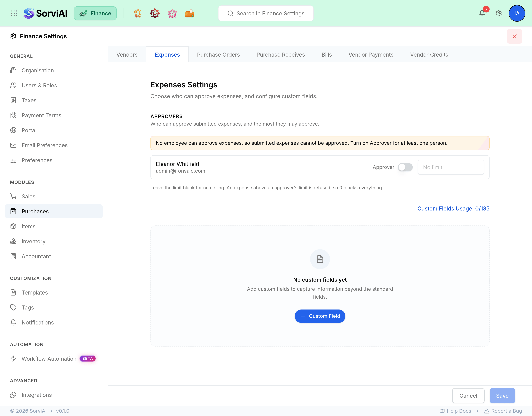The image size is (532, 416).
Task: Open the orange folder module icon
Action: click(x=190, y=13)
